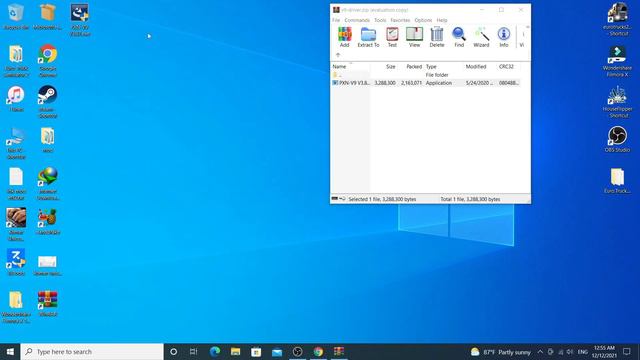Screen dimensions: 640x360
Task: Sort by the CRC32 column header
Action: pos(508,66)
